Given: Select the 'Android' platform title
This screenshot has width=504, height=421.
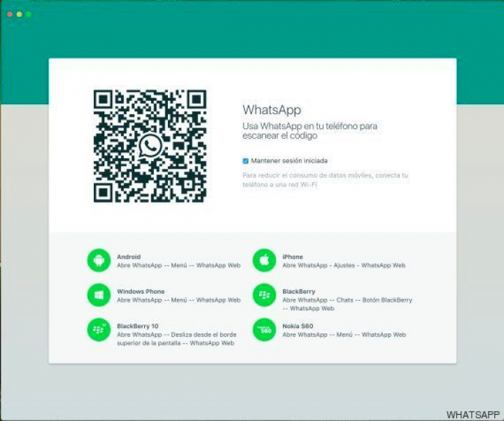Looking at the screenshot, I should 129,257.
